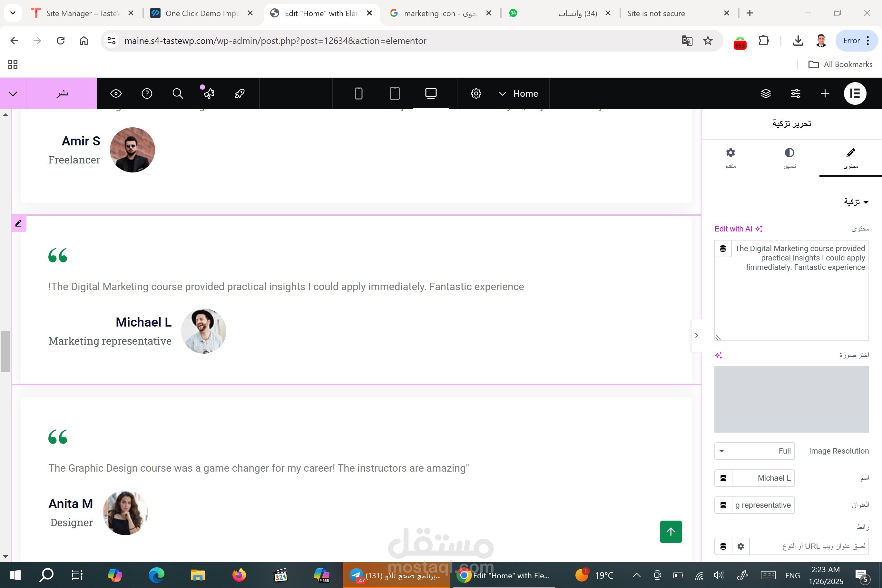The image size is (882, 588).
Task: Switch to mobile portrait view
Action: (358, 93)
